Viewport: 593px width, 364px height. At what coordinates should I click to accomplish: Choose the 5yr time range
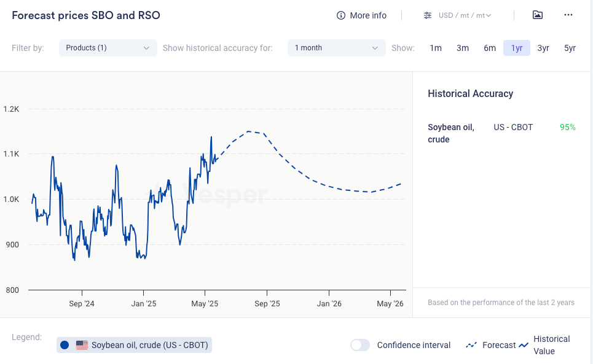[x=570, y=48]
